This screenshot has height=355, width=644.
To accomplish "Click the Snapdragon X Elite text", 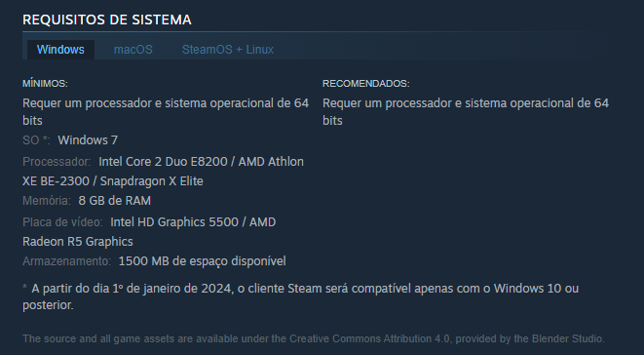I will tap(152, 181).
